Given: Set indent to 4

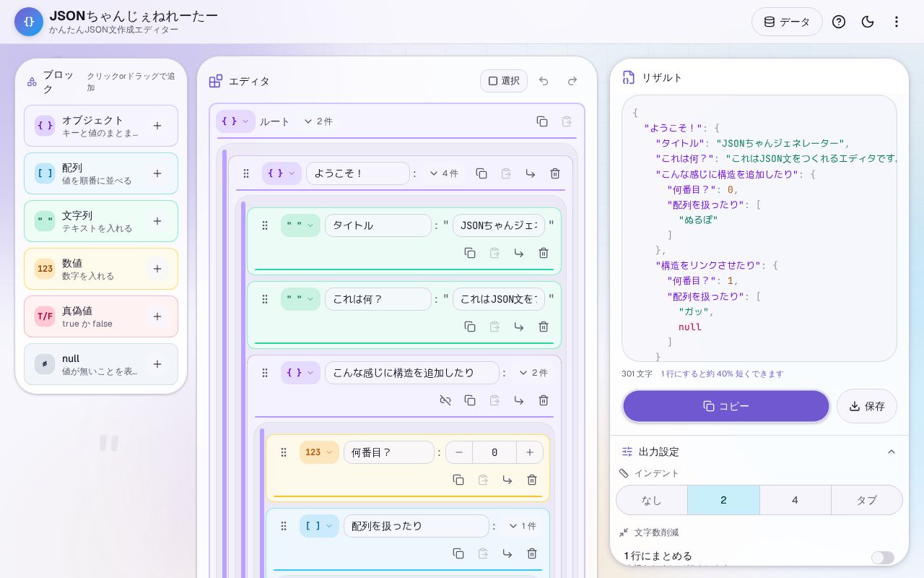Looking at the screenshot, I should [795, 500].
